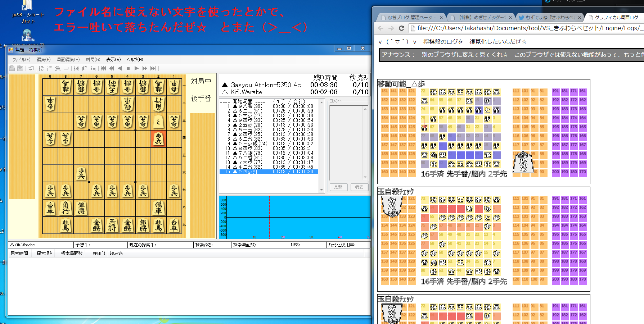Select move 14 △4二飛(62) in move list
The width and height of the screenshot is (644, 324).
tap(269, 167)
